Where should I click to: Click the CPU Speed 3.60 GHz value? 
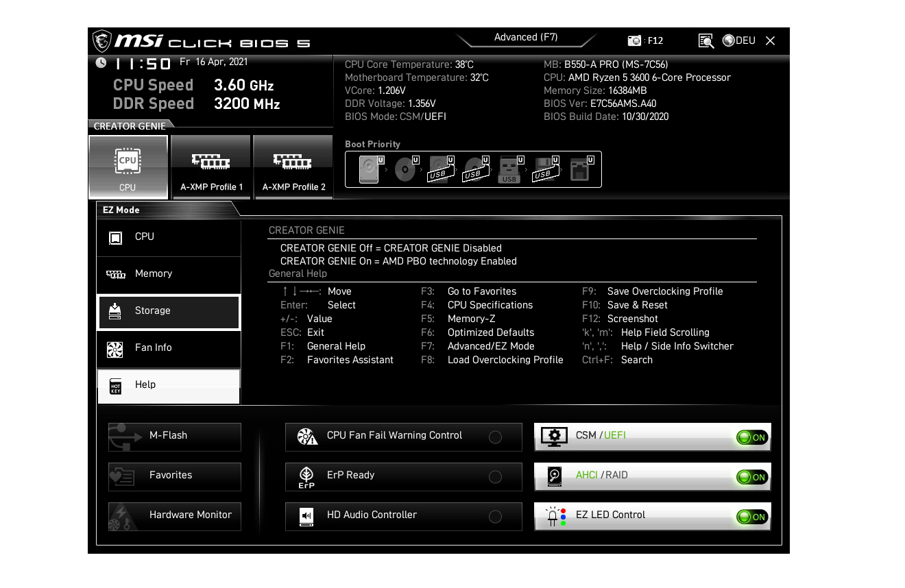(x=243, y=86)
